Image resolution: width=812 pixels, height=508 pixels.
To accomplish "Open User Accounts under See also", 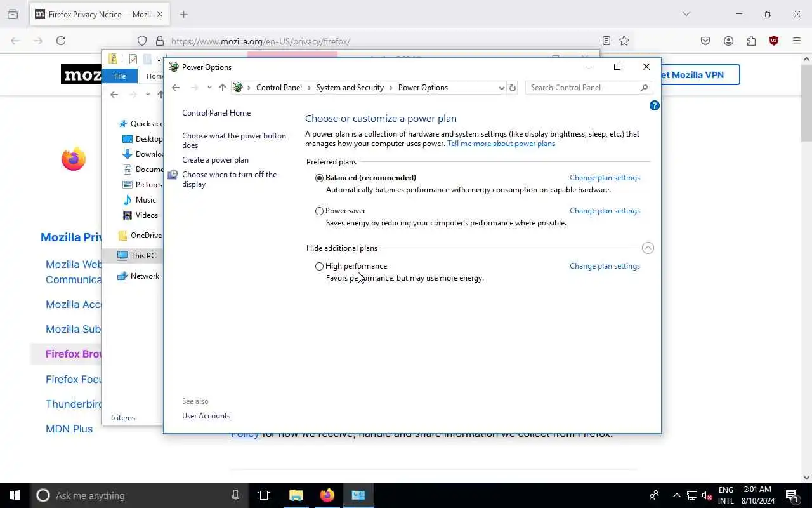I will 206,416.
